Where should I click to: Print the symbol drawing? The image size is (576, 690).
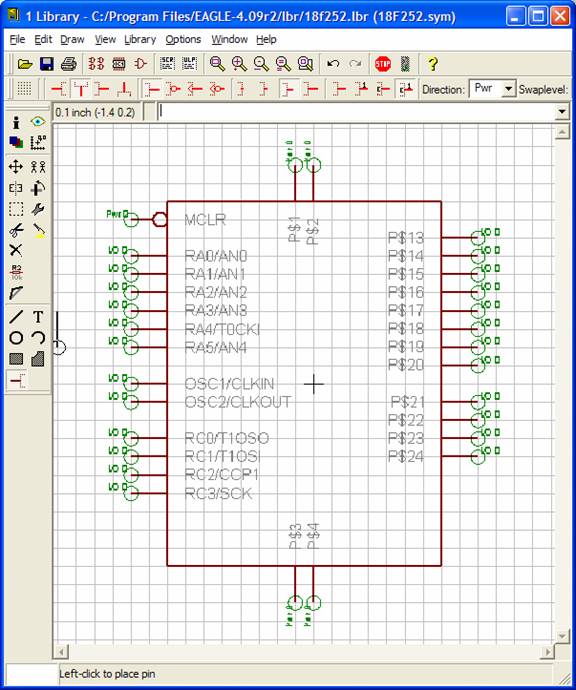pos(69,64)
